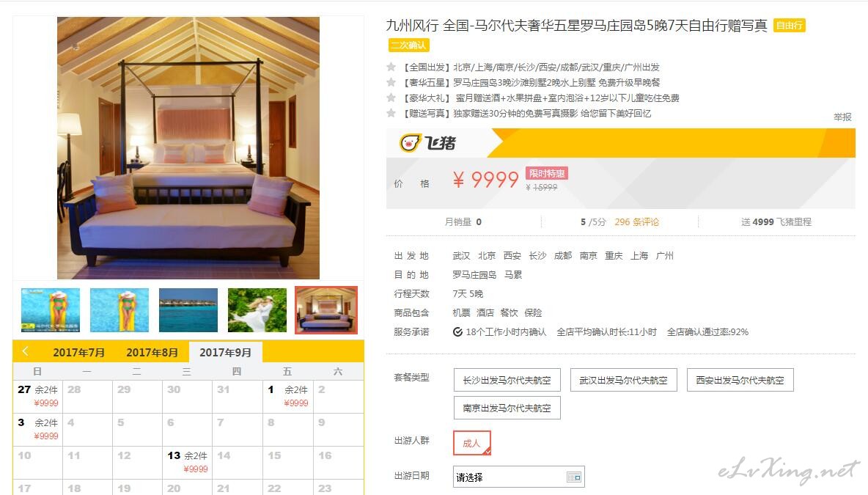Image resolution: width=868 pixels, height=495 pixels.
Task: Toggle the 成人 traveler option
Action: click(x=471, y=443)
